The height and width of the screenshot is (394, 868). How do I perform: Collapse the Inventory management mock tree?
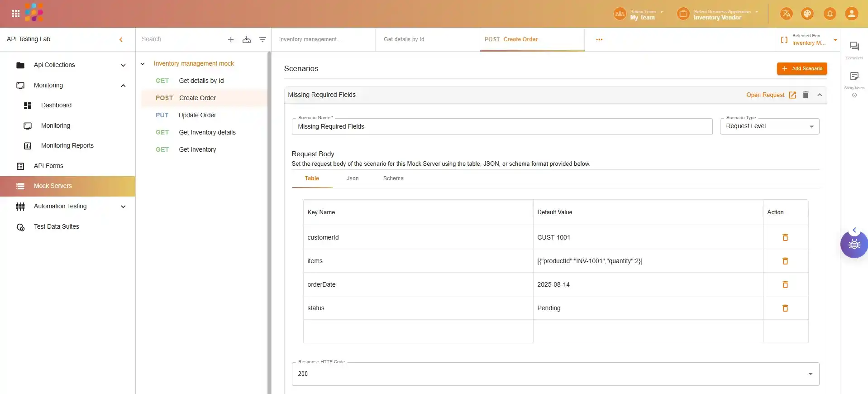pyautogui.click(x=143, y=64)
